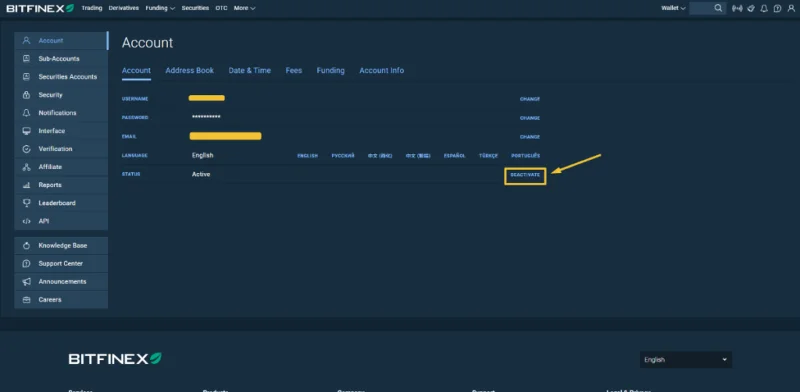
Task: Open the Wallet dropdown in header
Action: [x=673, y=8]
